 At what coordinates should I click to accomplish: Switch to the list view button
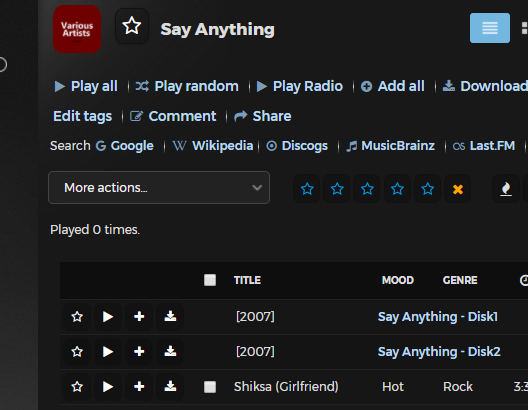tap(490, 28)
